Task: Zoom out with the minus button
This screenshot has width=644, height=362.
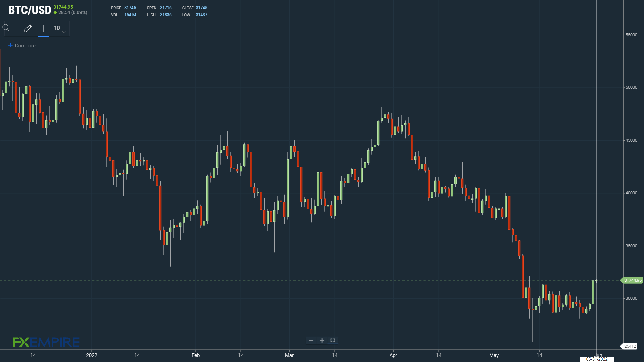Action: pos(311,340)
